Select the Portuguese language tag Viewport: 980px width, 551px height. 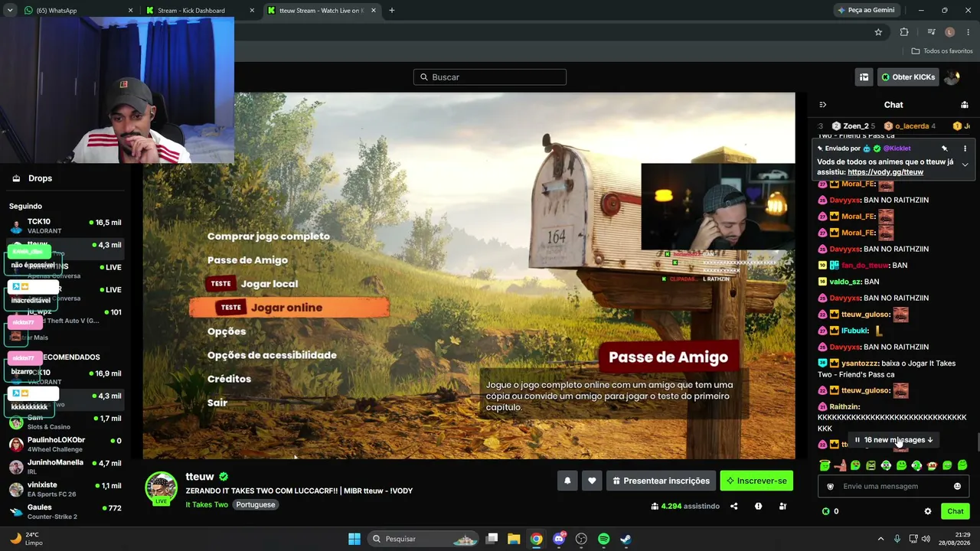coord(256,505)
